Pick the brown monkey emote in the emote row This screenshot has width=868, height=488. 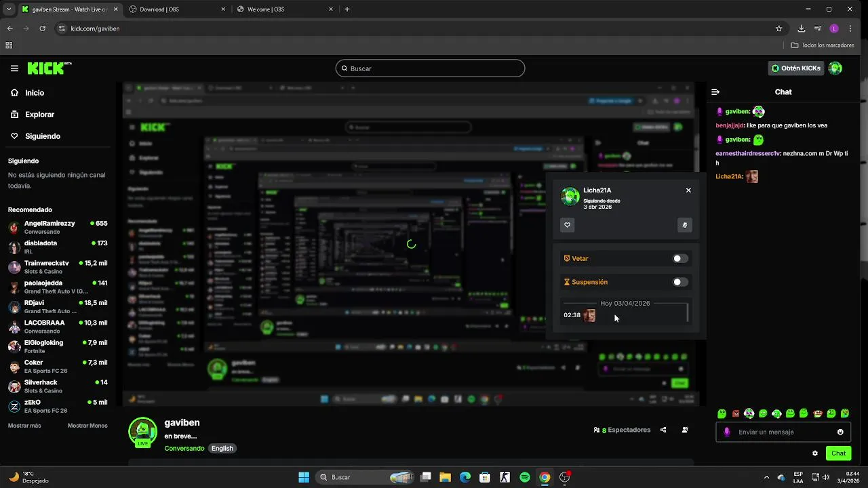pos(818,413)
